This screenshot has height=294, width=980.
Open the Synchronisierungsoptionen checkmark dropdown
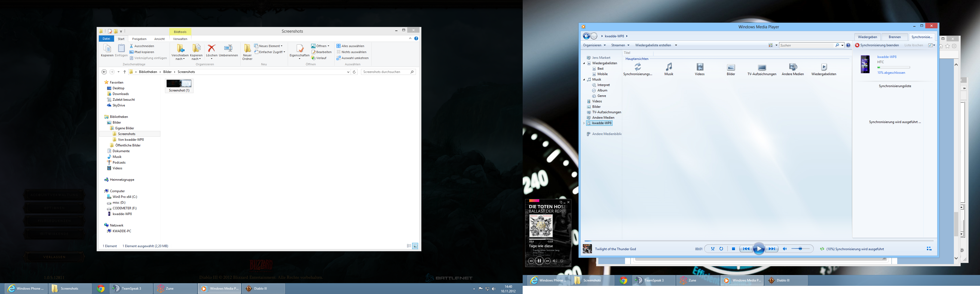tap(931, 45)
